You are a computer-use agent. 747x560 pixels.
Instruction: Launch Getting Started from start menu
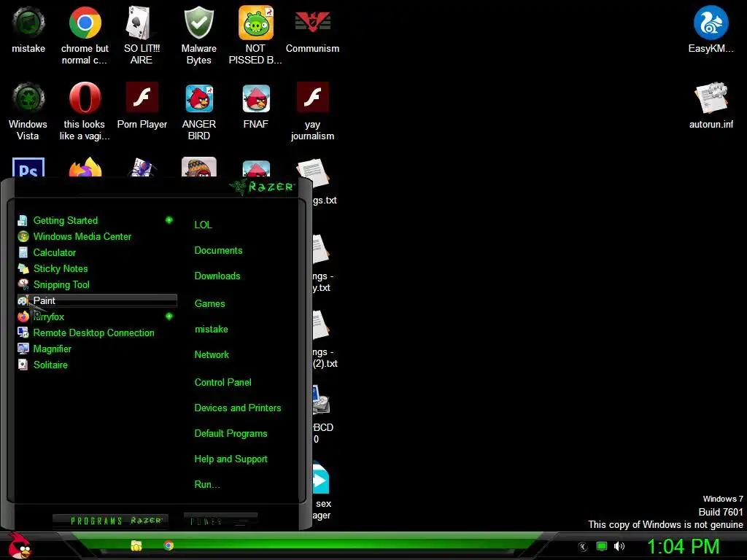click(97, 220)
